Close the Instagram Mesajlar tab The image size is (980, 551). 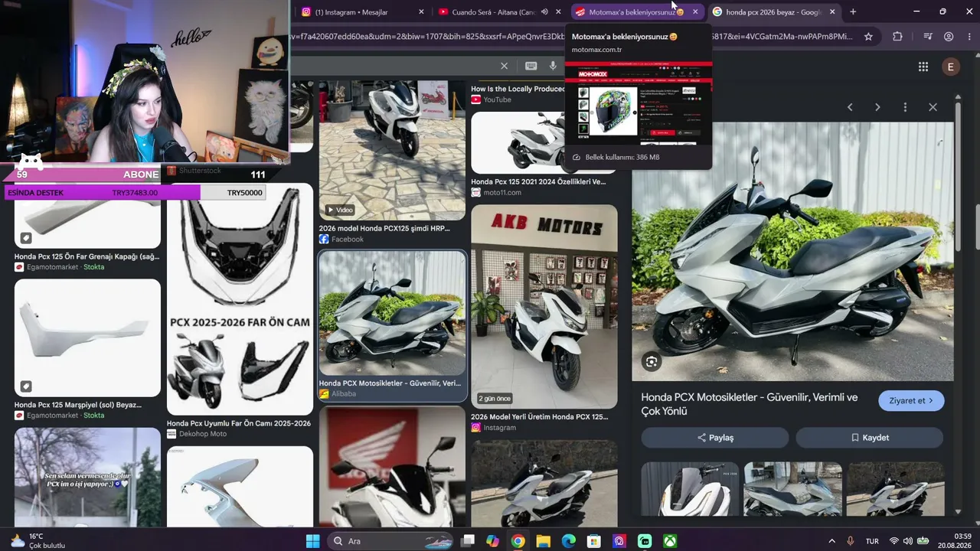coord(421,11)
